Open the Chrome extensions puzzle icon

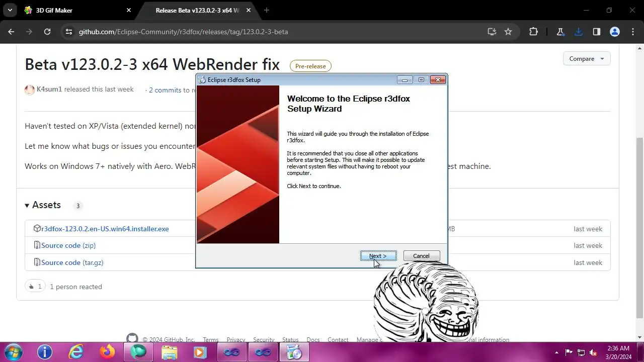click(x=533, y=32)
